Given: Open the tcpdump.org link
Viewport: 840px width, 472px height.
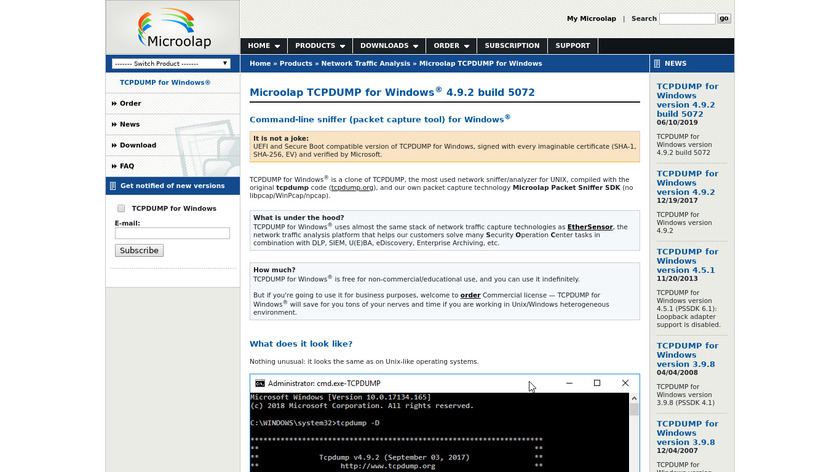Looking at the screenshot, I should tap(352, 188).
